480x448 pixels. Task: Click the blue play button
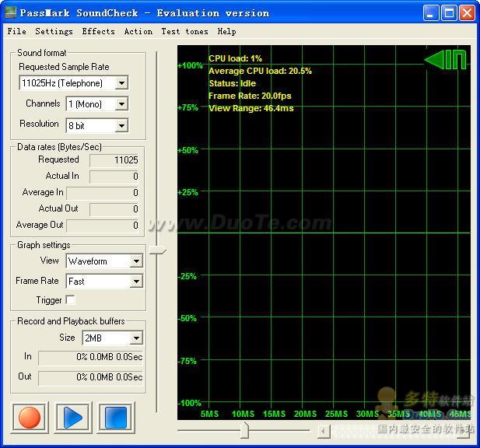(73, 418)
